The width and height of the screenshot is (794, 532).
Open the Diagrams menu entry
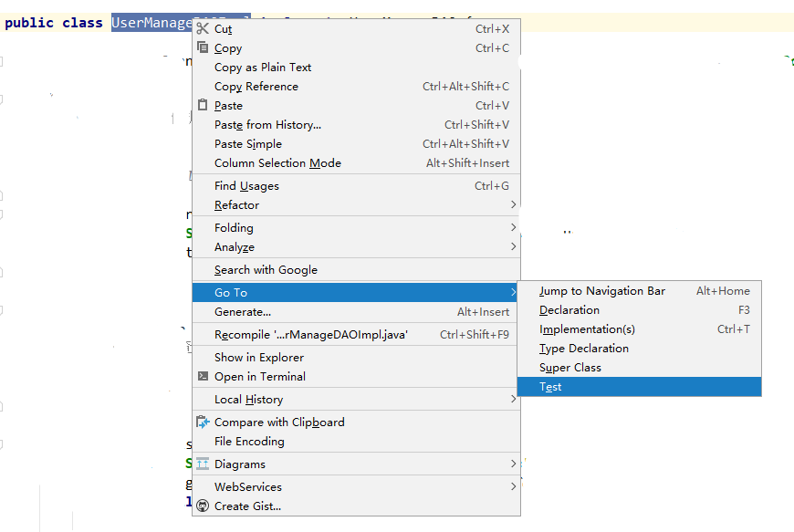tap(356, 464)
